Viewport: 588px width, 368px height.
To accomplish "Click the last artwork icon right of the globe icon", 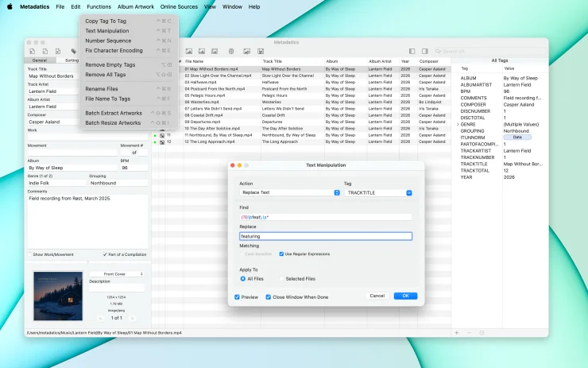I will tap(261, 51).
